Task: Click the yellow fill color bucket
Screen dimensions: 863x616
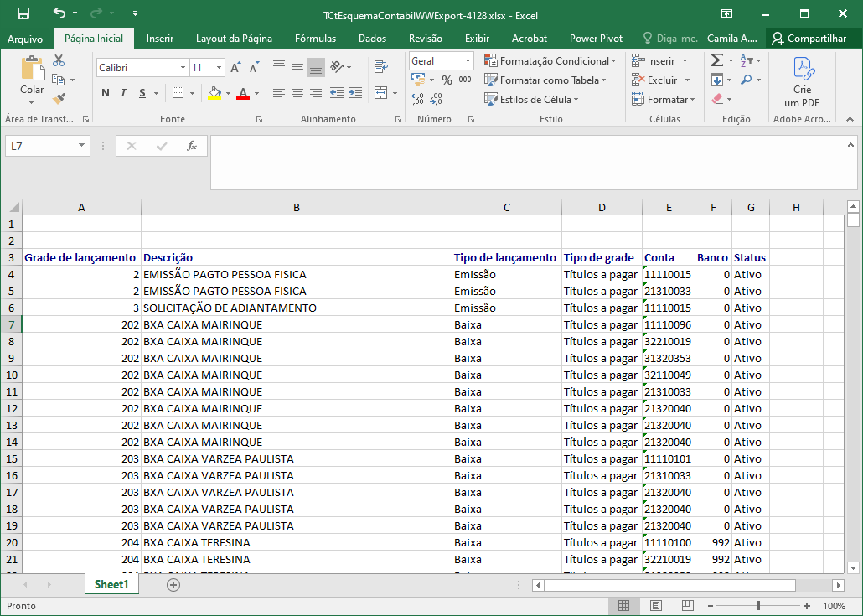Action: [x=214, y=93]
